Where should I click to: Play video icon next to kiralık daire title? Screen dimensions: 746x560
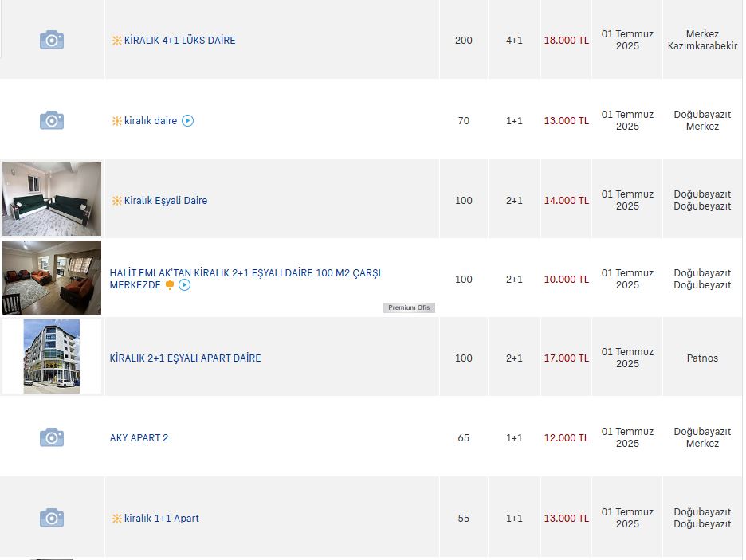188,121
